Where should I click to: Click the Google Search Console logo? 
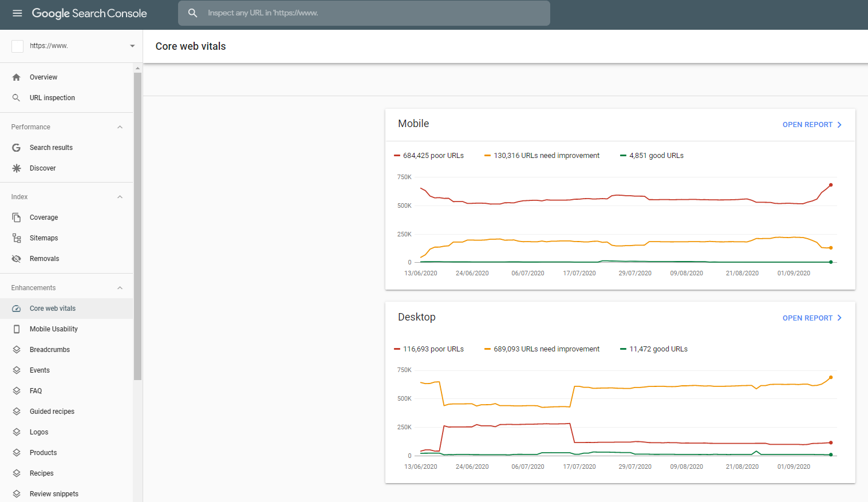(89, 13)
